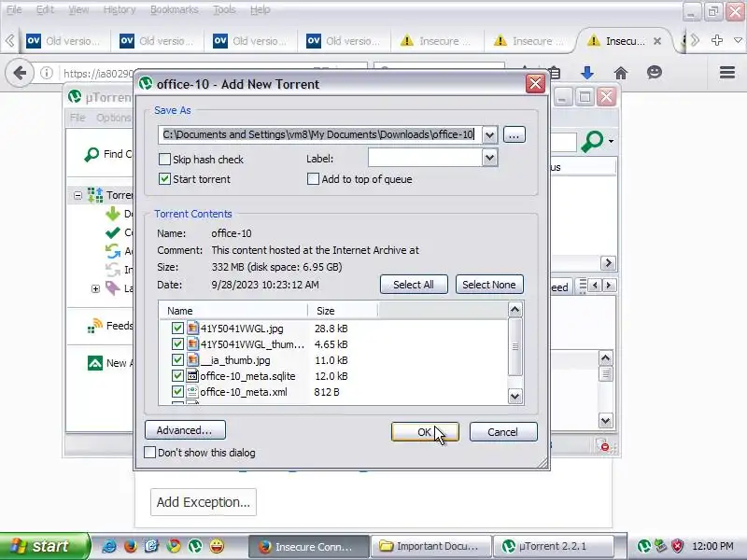This screenshot has height=560, width=747.
Task: Click the red security shield tray icon
Action: click(x=678, y=546)
